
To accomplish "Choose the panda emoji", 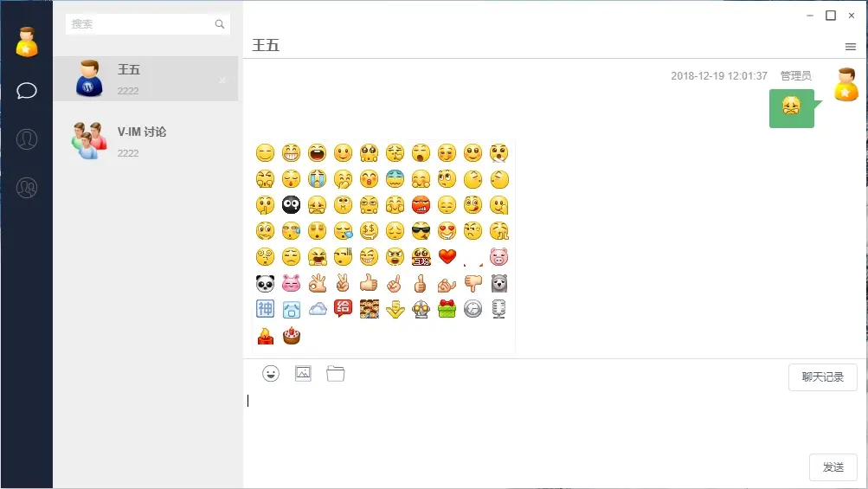I will click(x=265, y=283).
